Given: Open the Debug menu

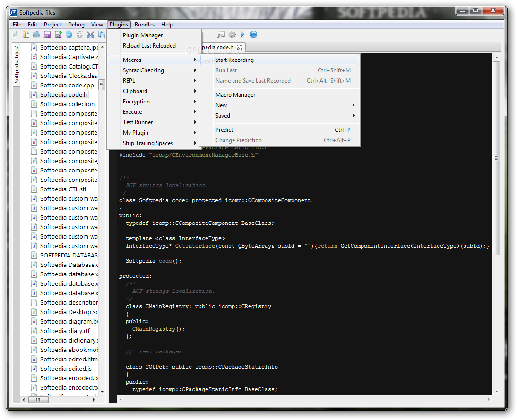Looking at the screenshot, I should pyautogui.click(x=76, y=25).
